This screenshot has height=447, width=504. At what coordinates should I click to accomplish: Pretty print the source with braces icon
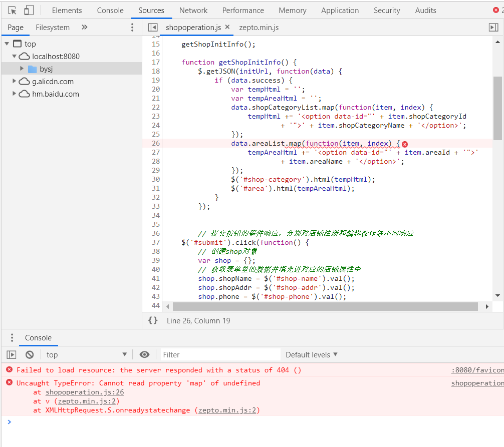coord(153,320)
